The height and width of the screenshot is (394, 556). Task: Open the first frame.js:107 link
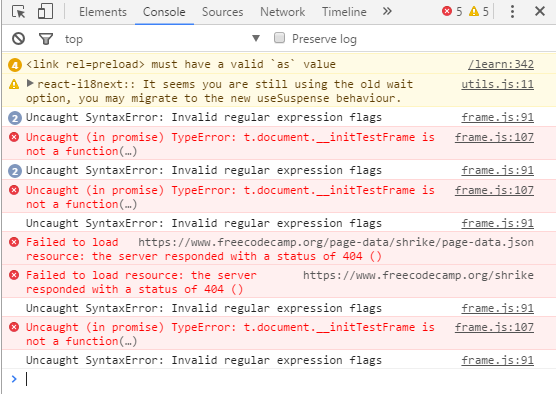click(x=494, y=137)
